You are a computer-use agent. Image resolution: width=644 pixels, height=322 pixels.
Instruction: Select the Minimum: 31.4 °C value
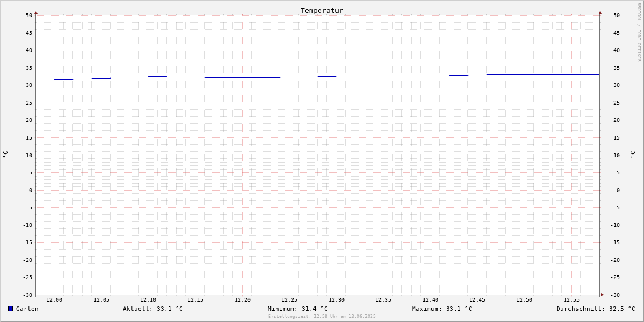[x=298, y=309]
